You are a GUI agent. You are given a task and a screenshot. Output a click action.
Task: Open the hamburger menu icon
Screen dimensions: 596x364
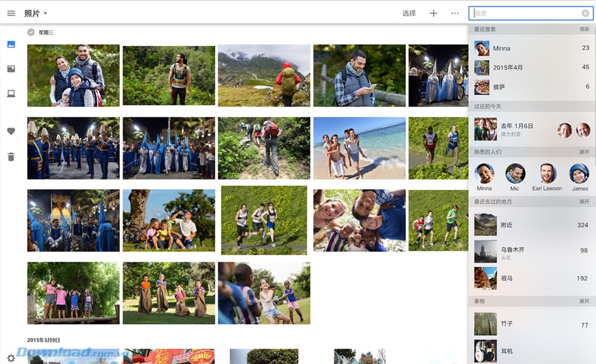coord(11,13)
